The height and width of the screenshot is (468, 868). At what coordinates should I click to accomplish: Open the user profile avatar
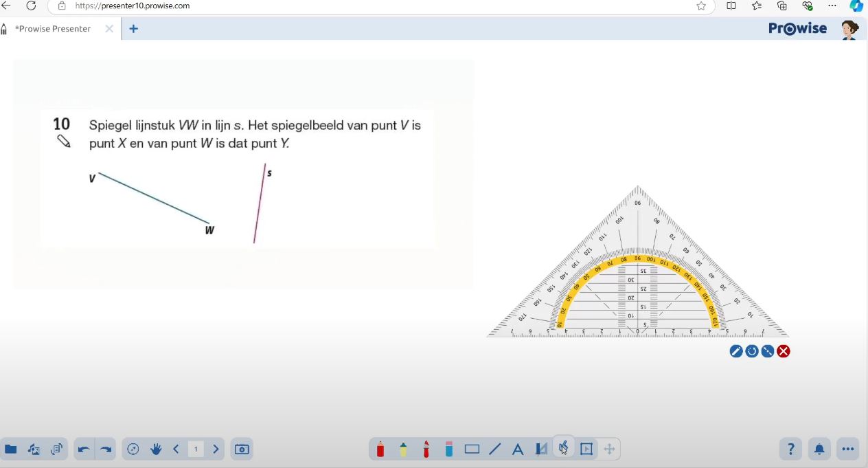pyautogui.click(x=850, y=30)
